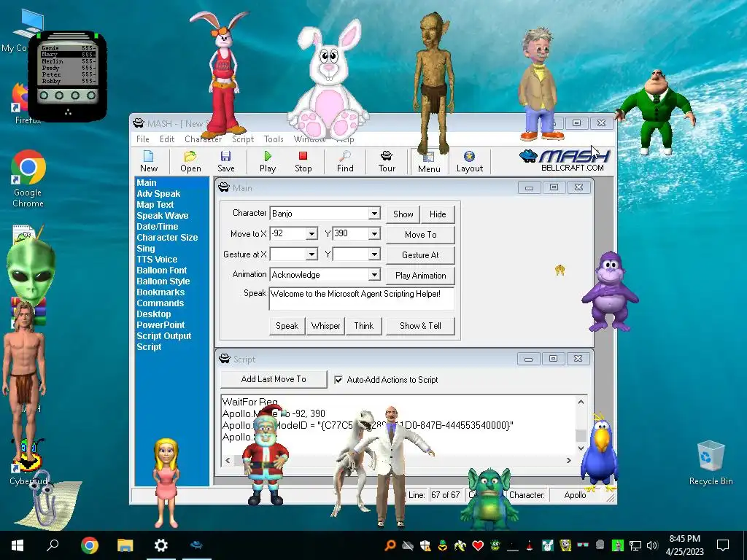Open Settings gear in the taskbar
The height and width of the screenshot is (560, 747).
161,545
